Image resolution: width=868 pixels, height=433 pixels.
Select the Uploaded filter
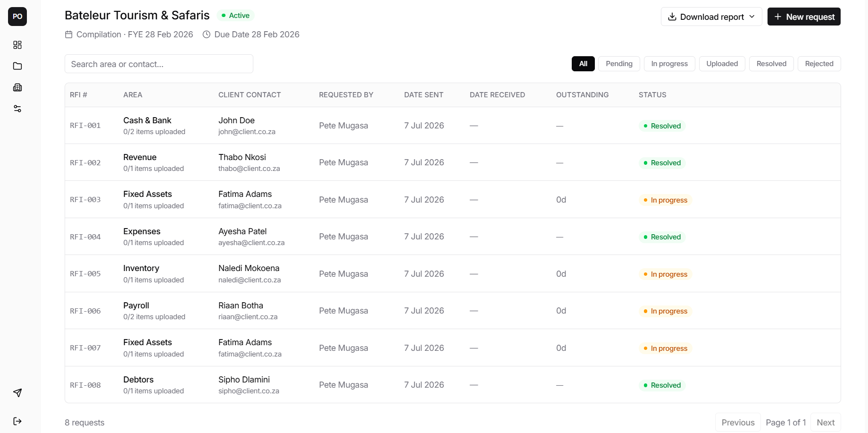(x=722, y=64)
